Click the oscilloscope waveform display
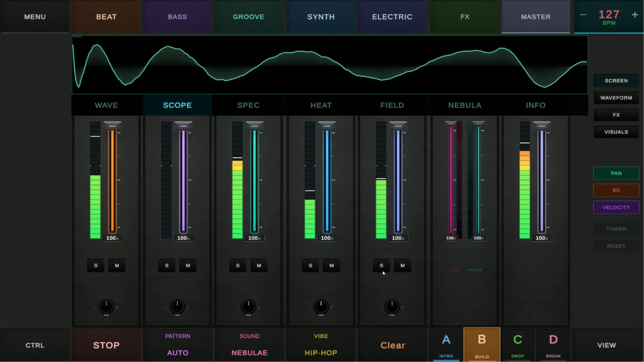 (x=330, y=64)
